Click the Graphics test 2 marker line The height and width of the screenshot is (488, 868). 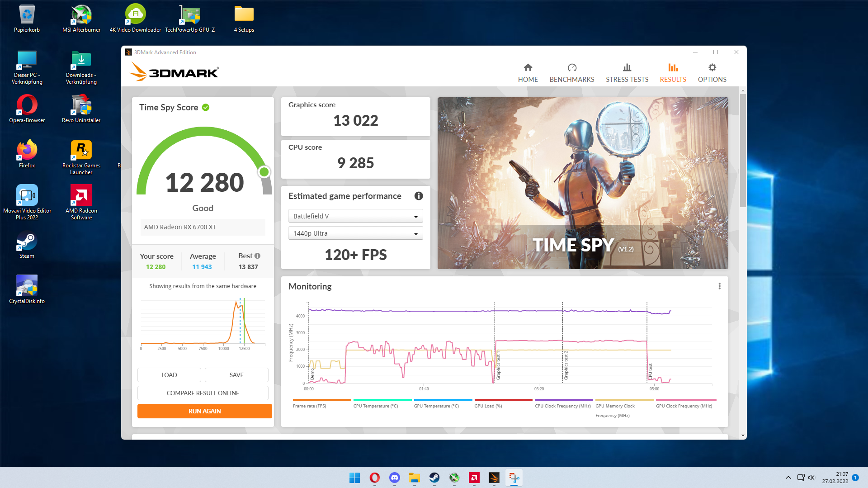point(562,343)
